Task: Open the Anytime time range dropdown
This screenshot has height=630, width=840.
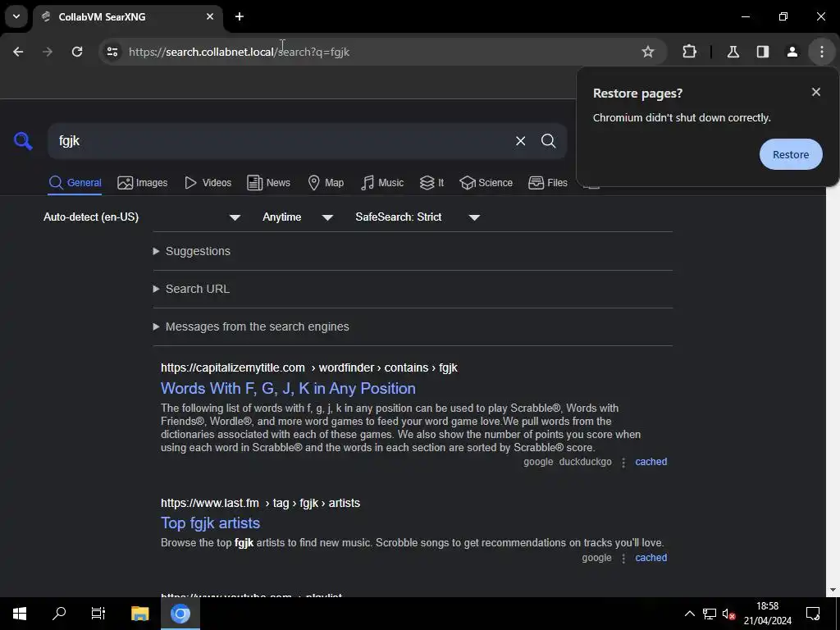Action: click(x=298, y=217)
